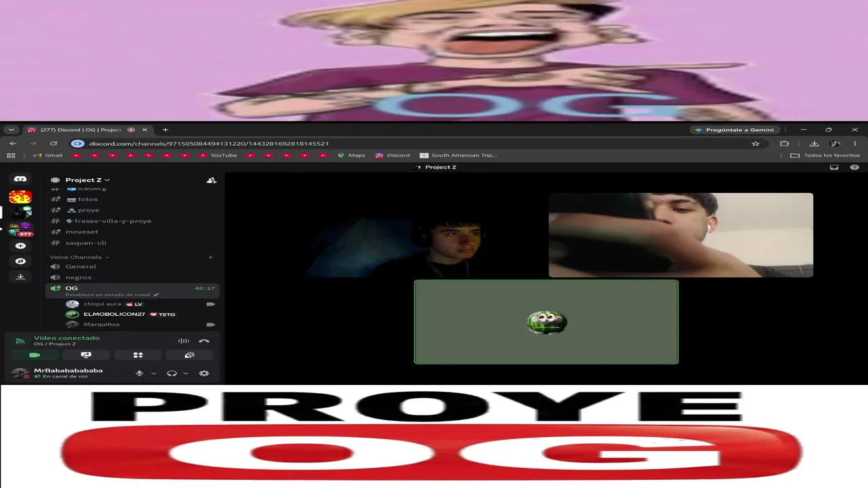868x488 pixels.
Task: Expand the Project Z server menu
Action: click(x=87, y=180)
